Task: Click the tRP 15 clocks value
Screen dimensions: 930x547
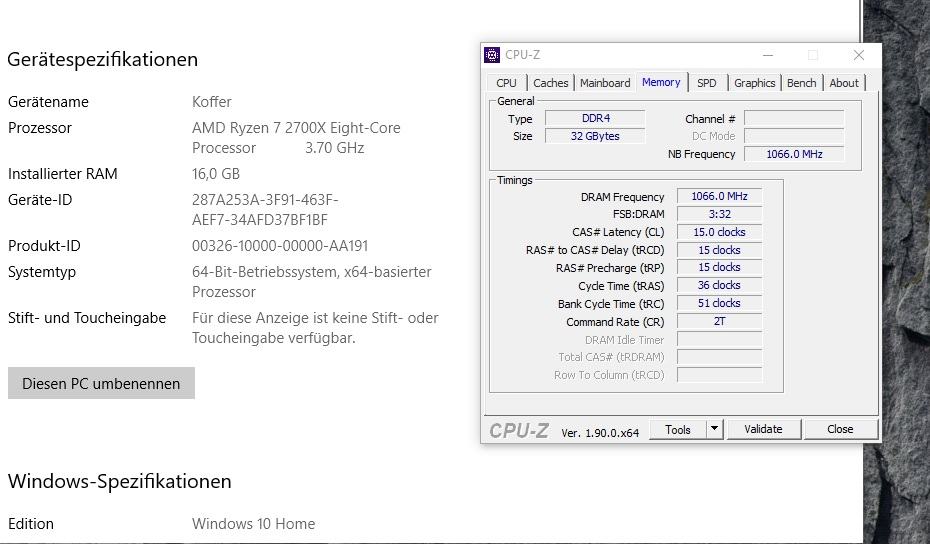Action: point(719,268)
